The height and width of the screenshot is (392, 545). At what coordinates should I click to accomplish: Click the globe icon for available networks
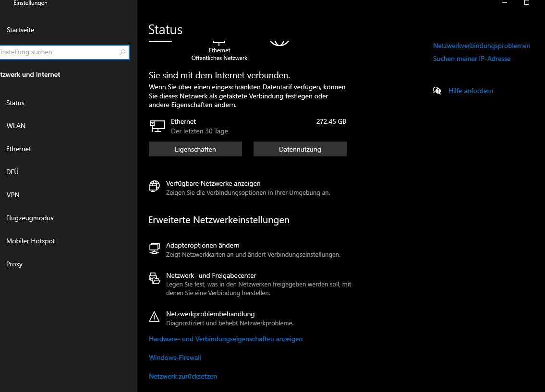[154, 186]
